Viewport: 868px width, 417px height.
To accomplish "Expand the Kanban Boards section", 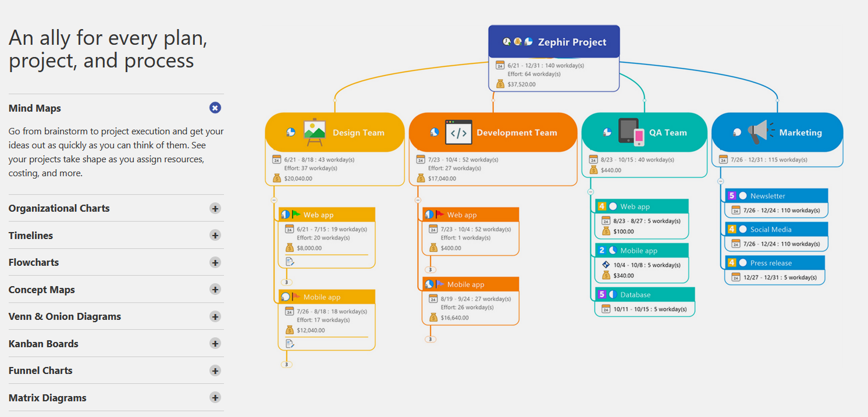I will [215, 343].
